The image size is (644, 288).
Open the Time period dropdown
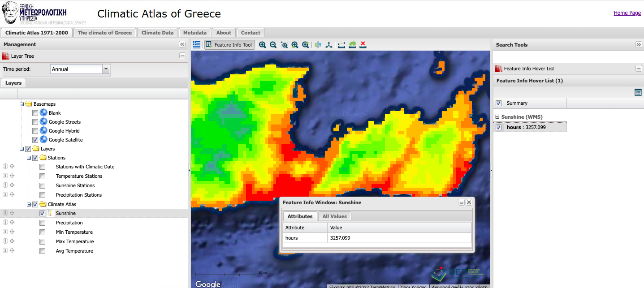coord(106,69)
